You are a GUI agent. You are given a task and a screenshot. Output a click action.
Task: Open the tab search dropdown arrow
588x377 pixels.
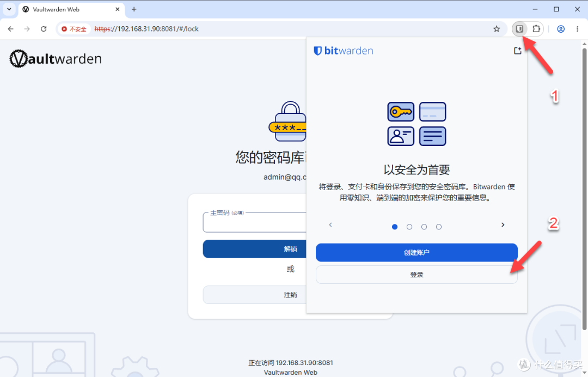point(9,9)
